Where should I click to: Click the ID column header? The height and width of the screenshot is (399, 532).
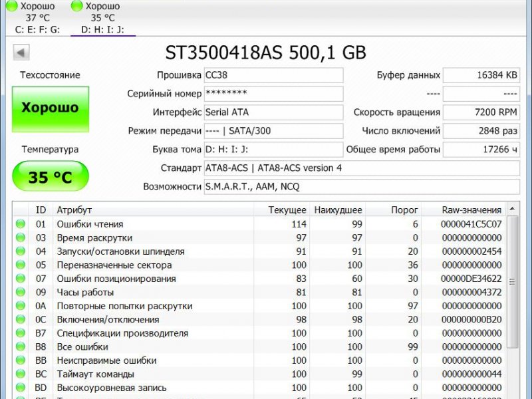41,210
